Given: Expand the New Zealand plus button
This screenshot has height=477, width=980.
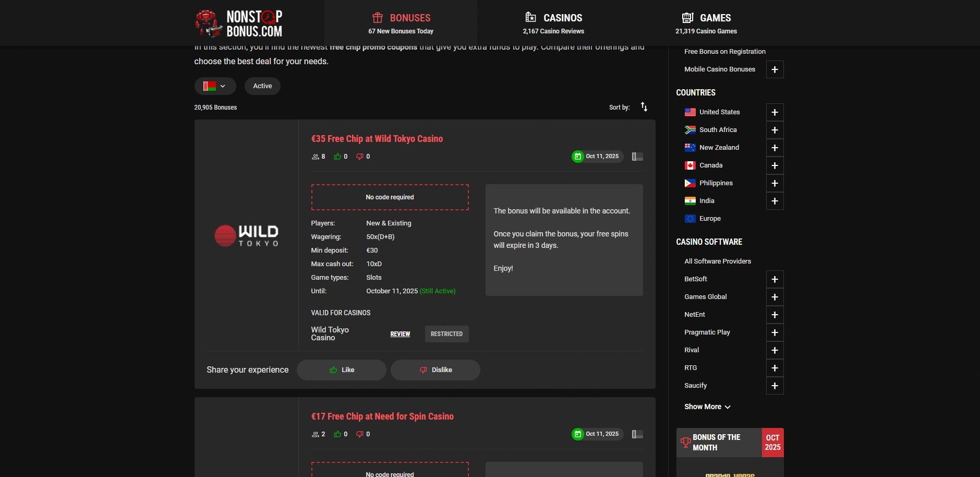Looking at the screenshot, I should [x=775, y=148].
